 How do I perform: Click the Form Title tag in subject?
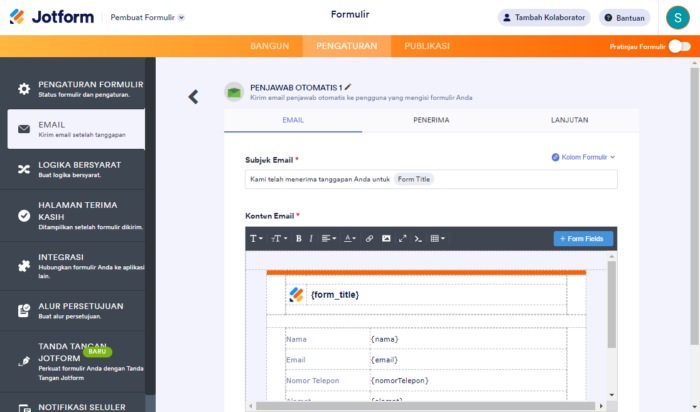[x=414, y=179]
